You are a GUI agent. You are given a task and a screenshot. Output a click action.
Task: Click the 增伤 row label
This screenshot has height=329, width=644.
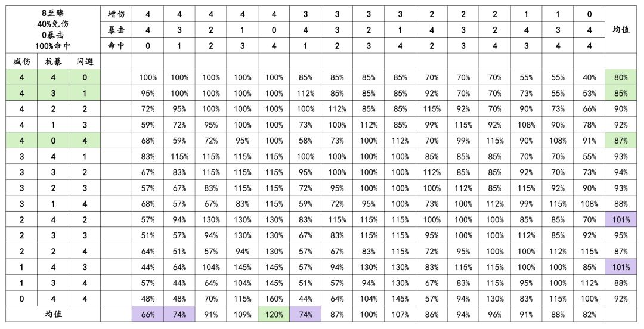(116, 14)
